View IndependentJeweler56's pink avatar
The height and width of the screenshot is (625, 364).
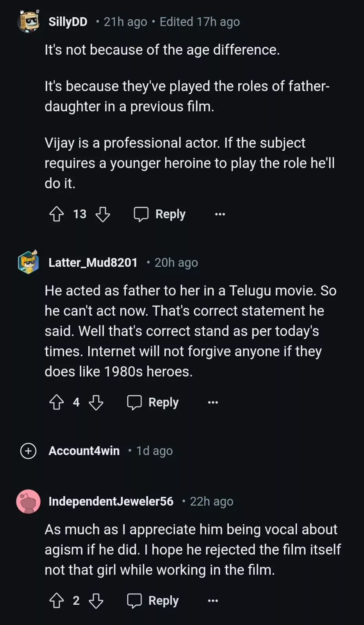(x=29, y=502)
